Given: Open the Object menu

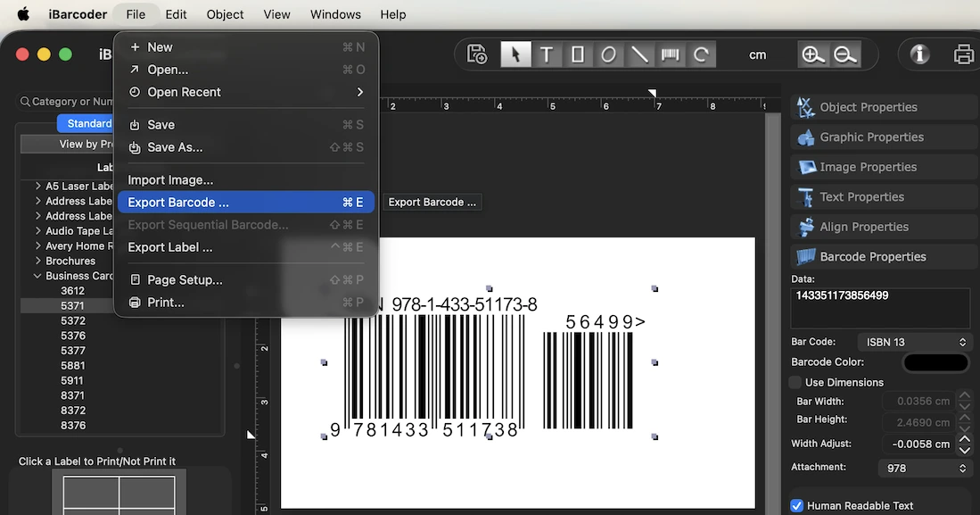Looking at the screenshot, I should [x=225, y=13].
